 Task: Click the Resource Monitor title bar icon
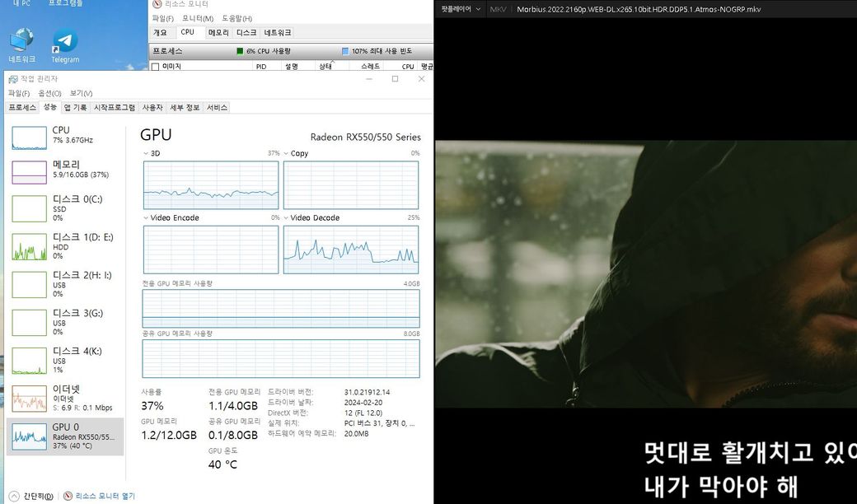click(155, 5)
